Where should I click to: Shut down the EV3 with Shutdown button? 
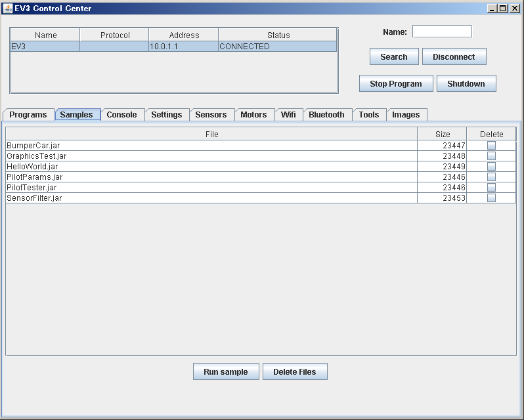466,83
